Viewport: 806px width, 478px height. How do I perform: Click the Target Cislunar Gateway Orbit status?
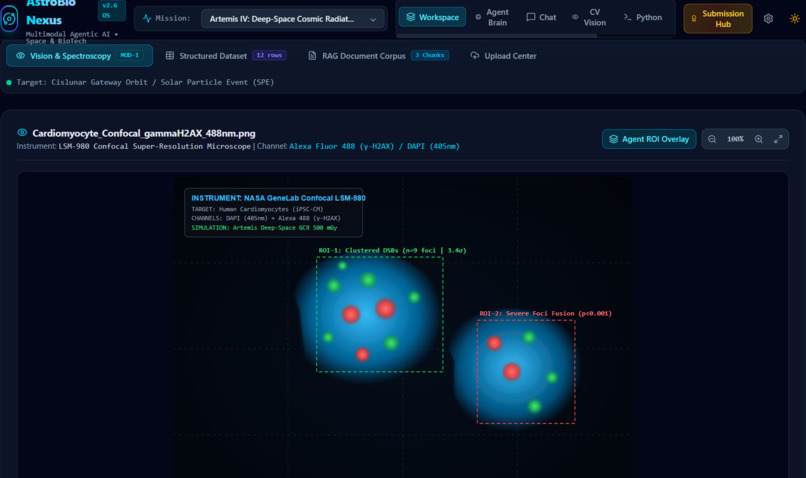(145, 82)
